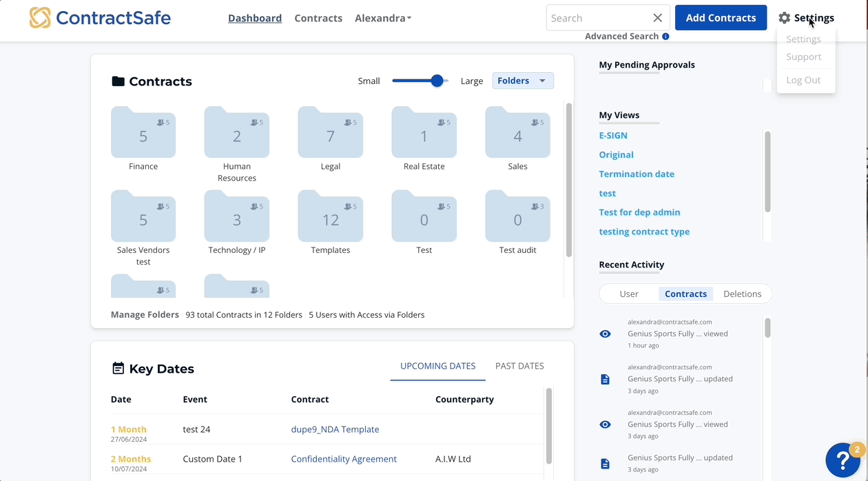Click the Manage Folders link
The image size is (868, 481).
(x=145, y=315)
